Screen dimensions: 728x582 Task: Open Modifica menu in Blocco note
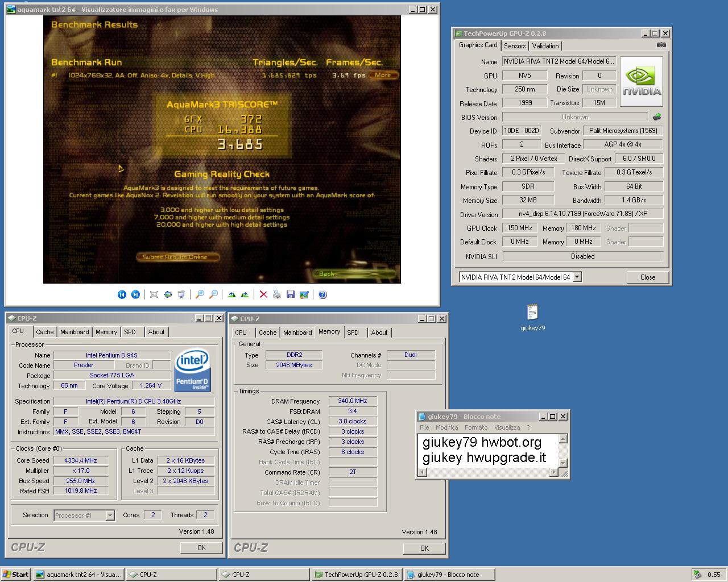[x=447, y=427]
